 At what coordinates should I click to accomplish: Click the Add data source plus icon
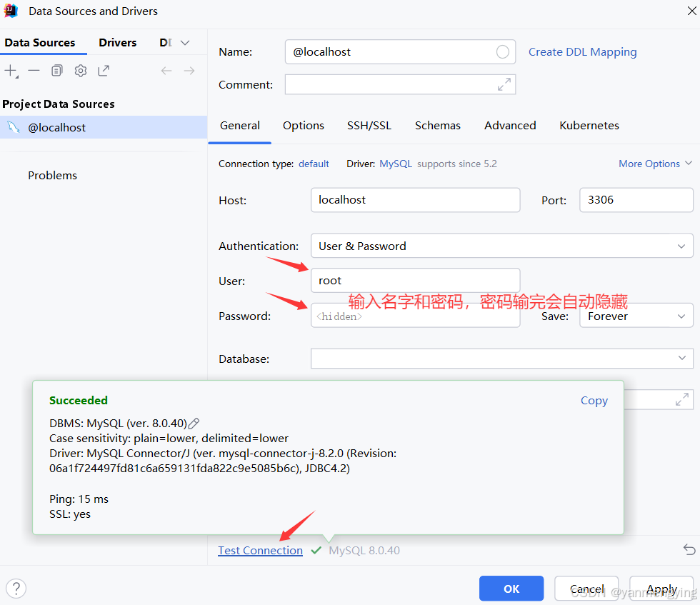tap(11, 71)
